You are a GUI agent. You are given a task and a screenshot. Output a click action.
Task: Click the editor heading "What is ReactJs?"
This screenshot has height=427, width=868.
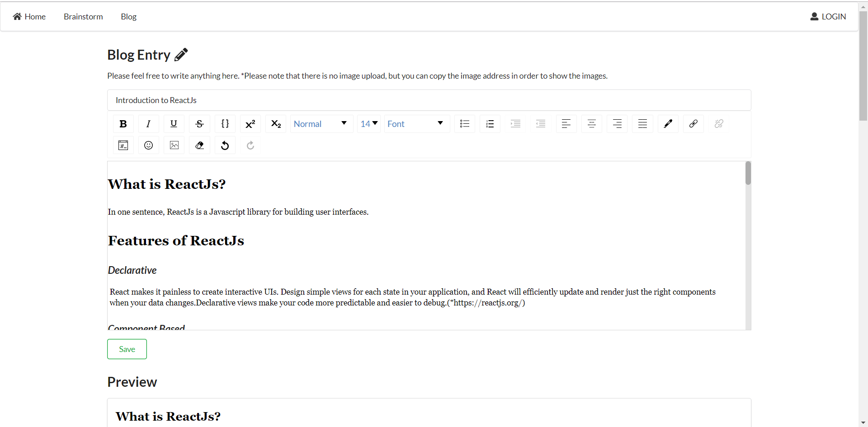[167, 184]
